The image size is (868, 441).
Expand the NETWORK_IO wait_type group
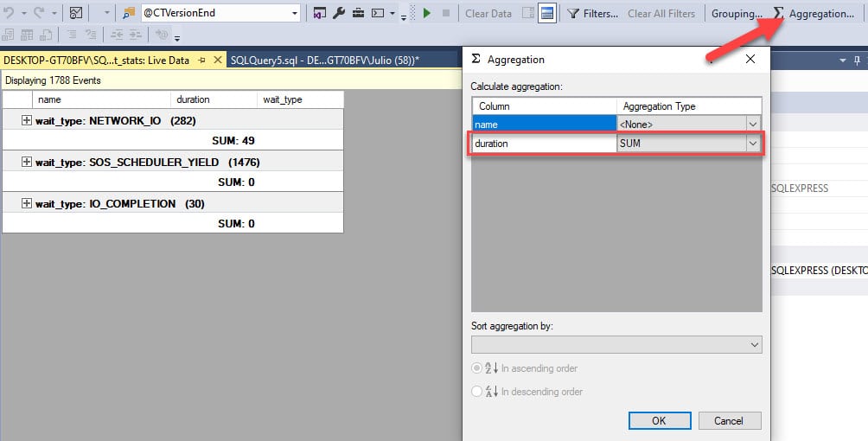pyautogui.click(x=26, y=120)
